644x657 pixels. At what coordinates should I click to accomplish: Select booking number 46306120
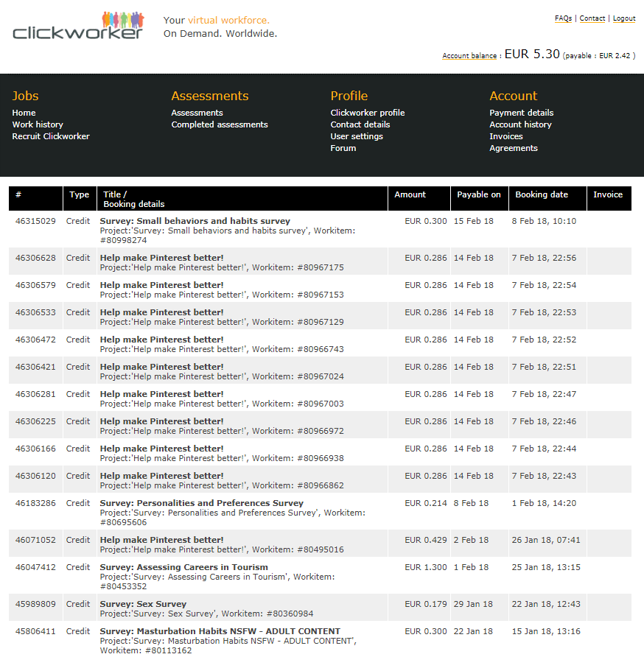35,476
